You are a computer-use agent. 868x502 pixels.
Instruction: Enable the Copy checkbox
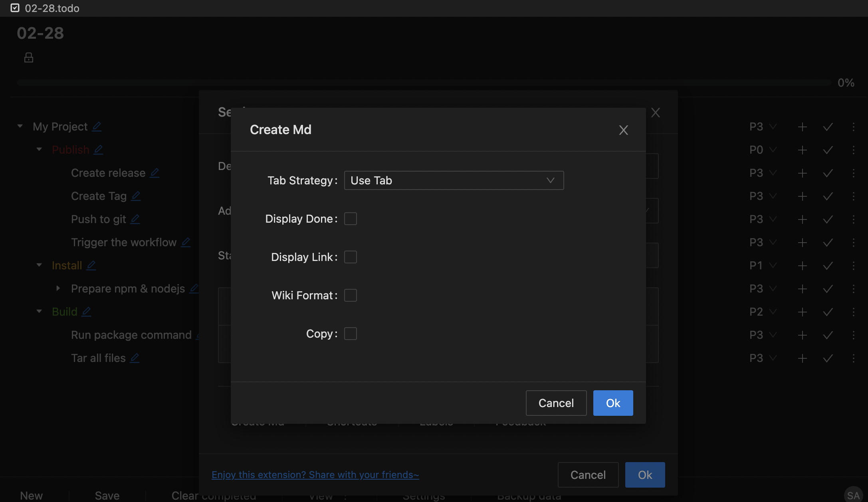350,334
